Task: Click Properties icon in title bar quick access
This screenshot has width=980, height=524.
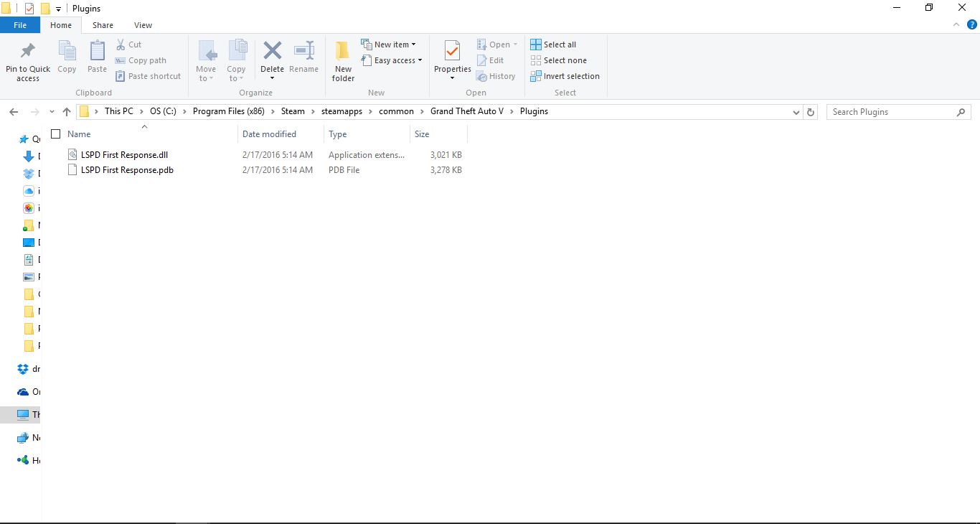Action: tap(29, 9)
